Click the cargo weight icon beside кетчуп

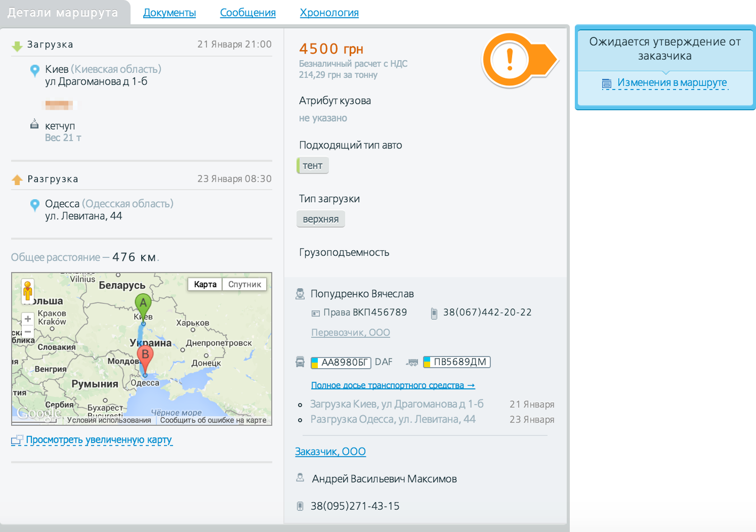coord(34,124)
